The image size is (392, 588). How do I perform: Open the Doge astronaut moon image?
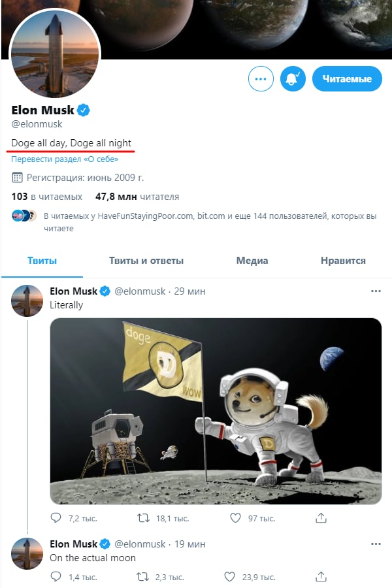pos(216,411)
